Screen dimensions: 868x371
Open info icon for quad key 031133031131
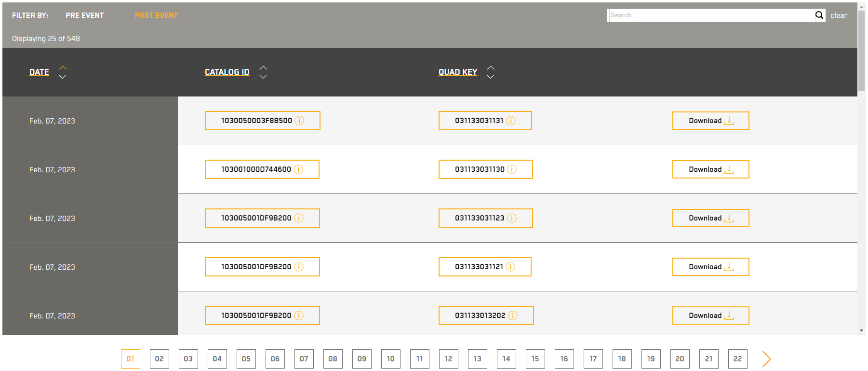[511, 121]
